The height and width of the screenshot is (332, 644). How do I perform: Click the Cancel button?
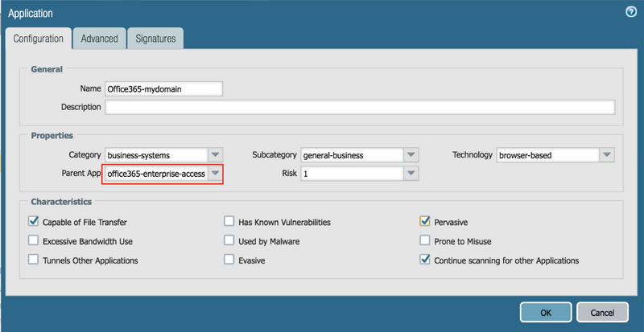pos(602,312)
